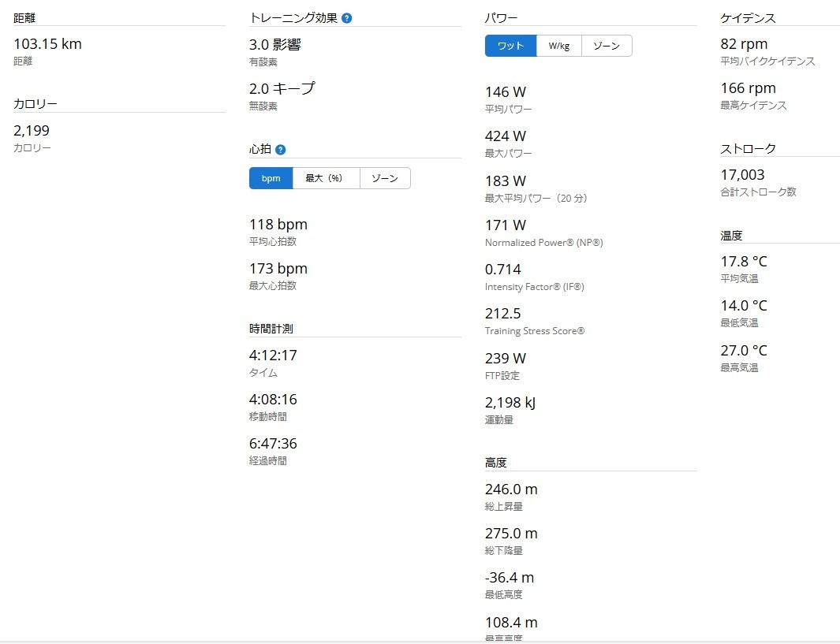
Task: Click the 275.0 m total descent value
Action: point(511,533)
